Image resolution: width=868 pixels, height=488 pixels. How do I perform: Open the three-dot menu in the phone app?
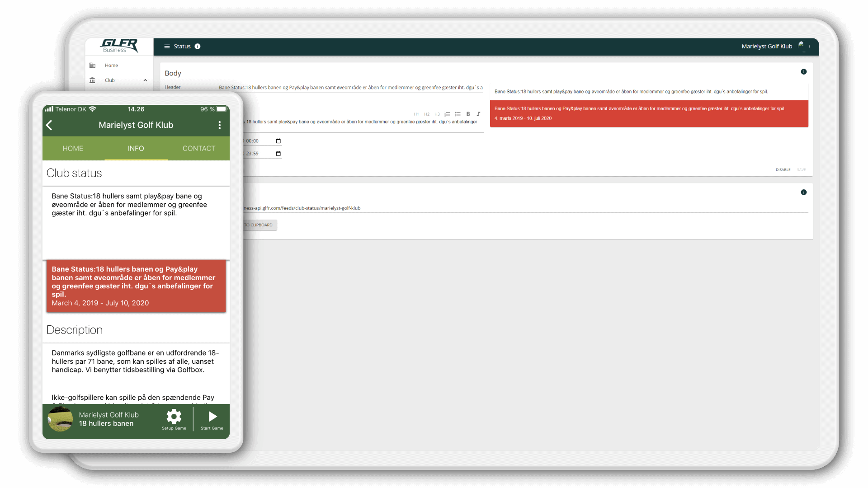[220, 125]
